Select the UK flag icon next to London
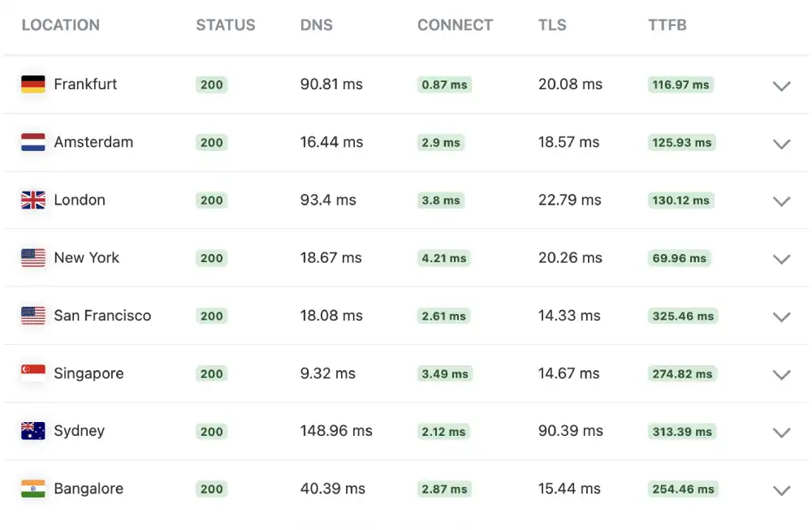The image size is (812, 530). click(x=32, y=200)
